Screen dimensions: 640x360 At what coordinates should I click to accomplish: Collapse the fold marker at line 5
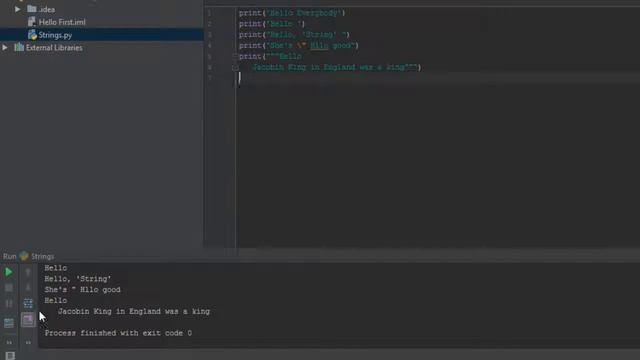[235, 56]
